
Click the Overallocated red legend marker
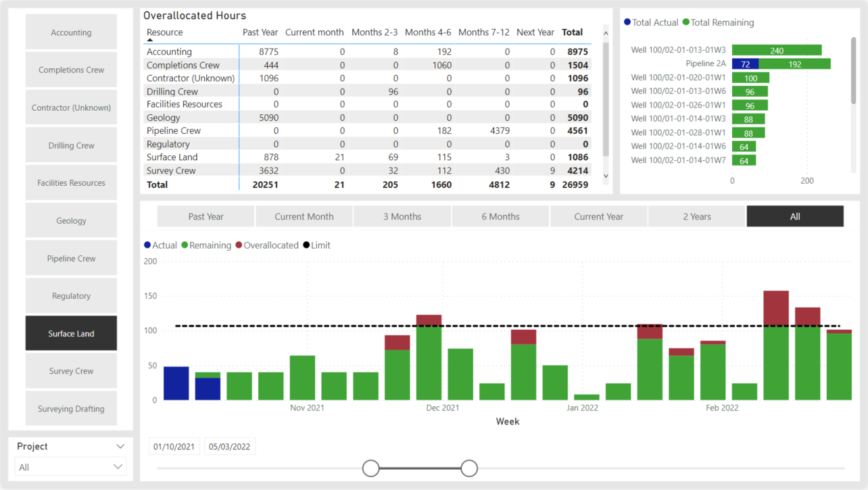click(239, 245)
